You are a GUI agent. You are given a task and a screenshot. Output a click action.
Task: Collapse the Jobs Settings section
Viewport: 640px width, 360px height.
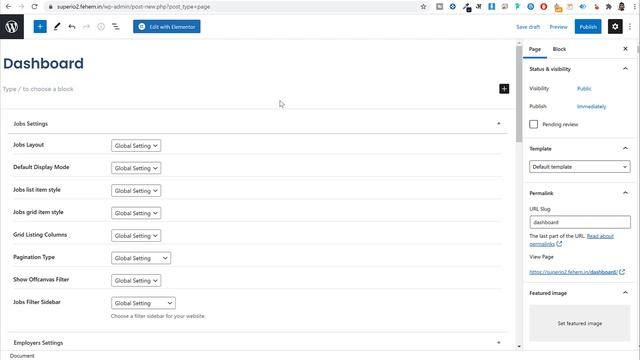coord(498,124)
